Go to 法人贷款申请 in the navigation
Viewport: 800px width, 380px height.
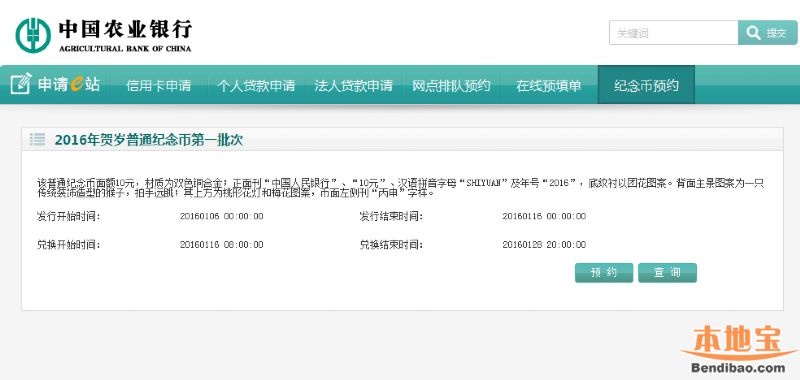tap(353, 85)
